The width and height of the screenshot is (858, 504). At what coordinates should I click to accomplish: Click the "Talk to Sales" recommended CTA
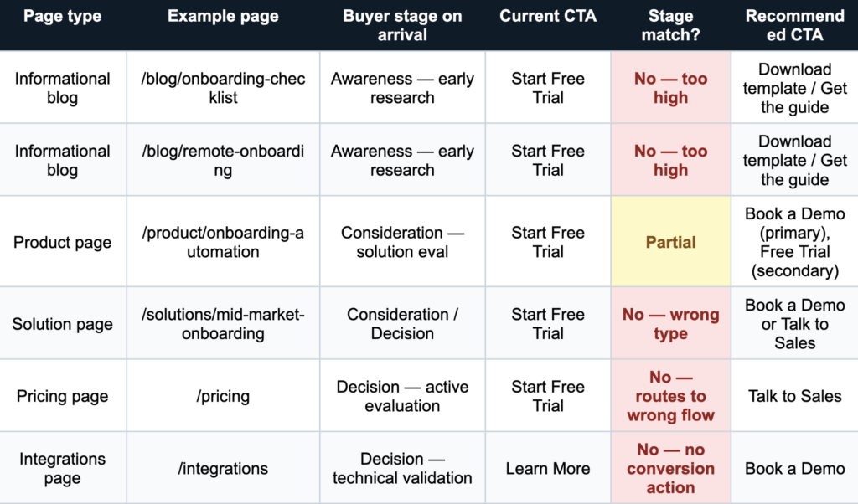tap(794, 396)
